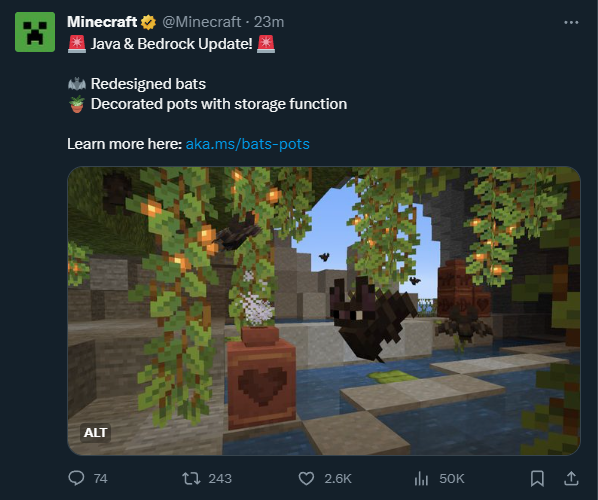This screenshot has width=598, height=500.
Task: Click the share upload icon
Action: click(x=571, y=478)
